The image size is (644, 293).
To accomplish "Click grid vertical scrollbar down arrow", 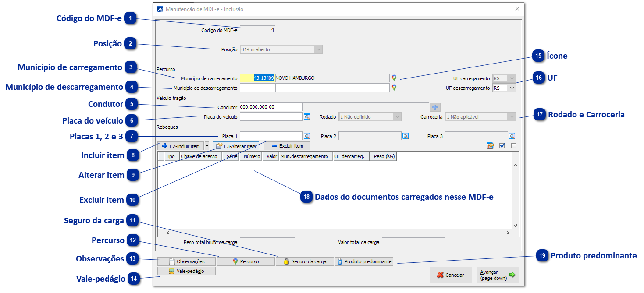I will (515, 226).
